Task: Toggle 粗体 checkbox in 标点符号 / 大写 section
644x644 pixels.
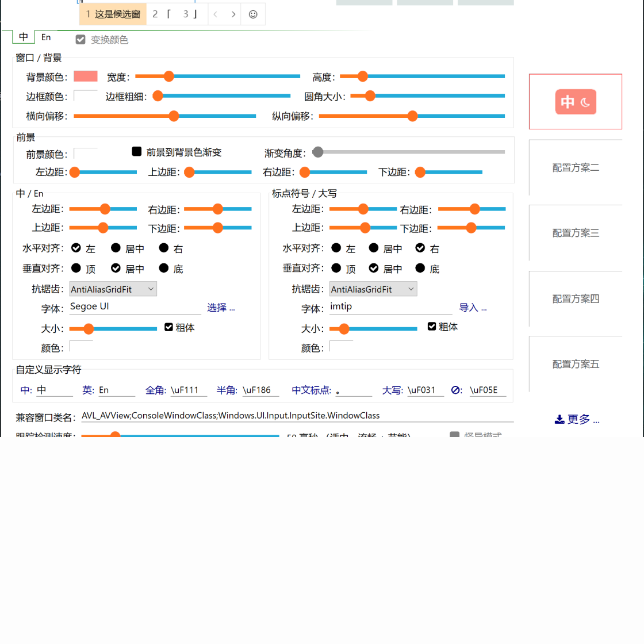Action: click(x=432, y=326)
